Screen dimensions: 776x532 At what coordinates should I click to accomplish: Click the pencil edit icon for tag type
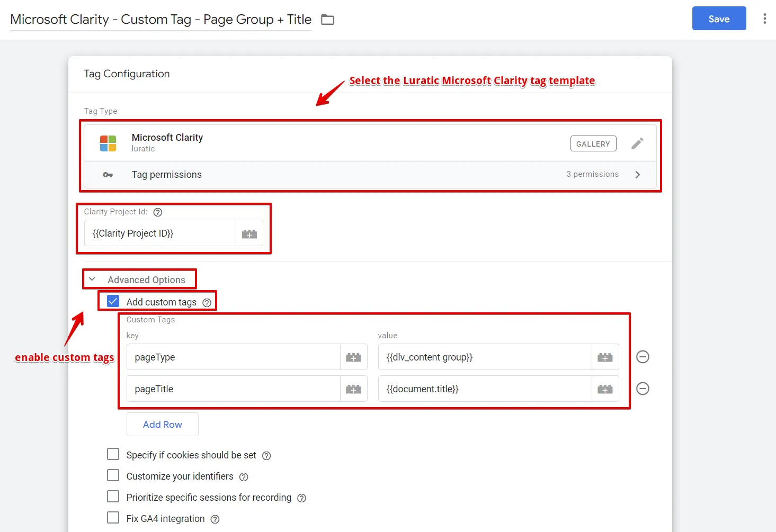pos(637,143)
